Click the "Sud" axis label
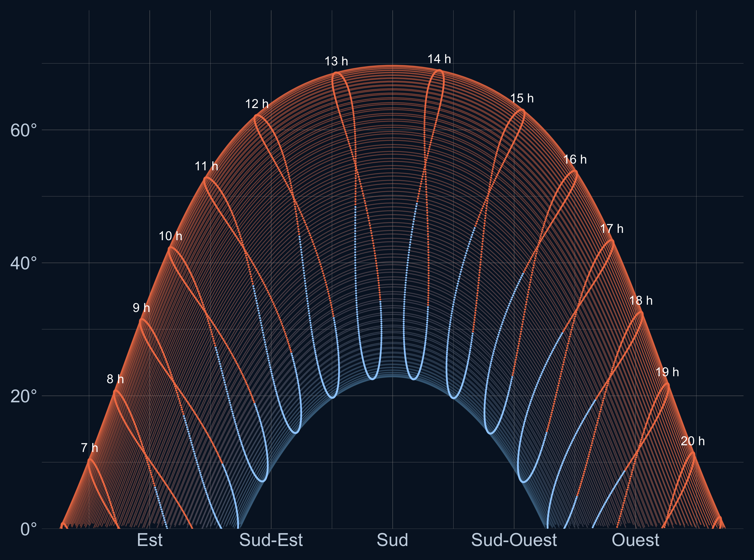 tap(392, 540)
